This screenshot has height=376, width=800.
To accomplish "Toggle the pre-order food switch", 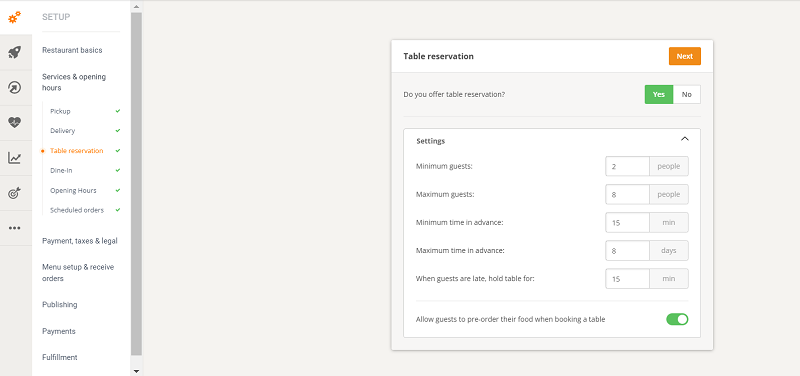I will [677, 319].
